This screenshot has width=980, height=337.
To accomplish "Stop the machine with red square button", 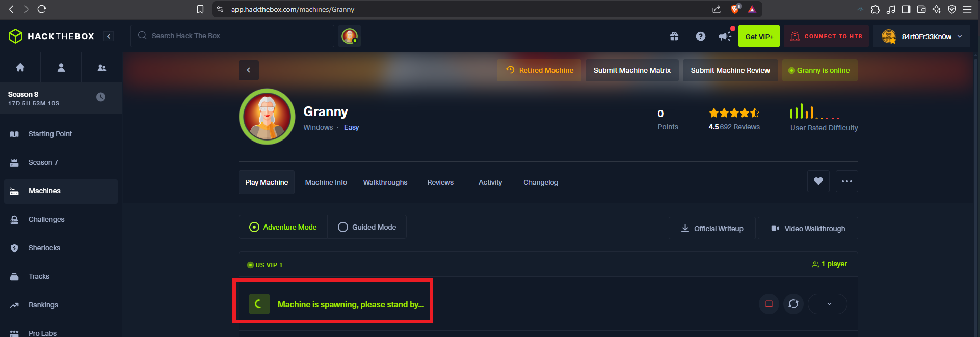I will pos(769,304).
